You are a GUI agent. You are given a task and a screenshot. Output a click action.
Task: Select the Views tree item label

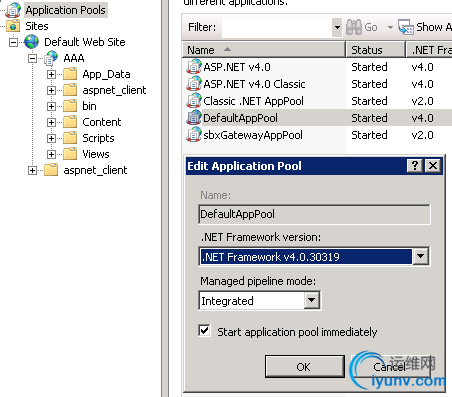[96, 154]
